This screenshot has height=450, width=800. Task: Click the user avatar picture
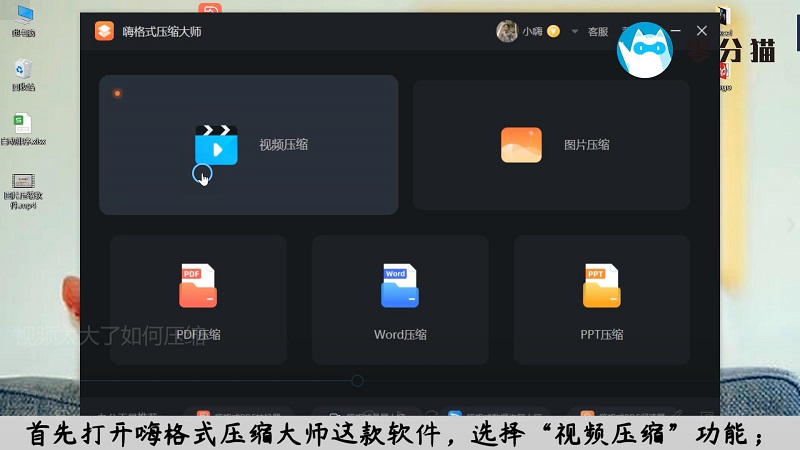(507, 31)
